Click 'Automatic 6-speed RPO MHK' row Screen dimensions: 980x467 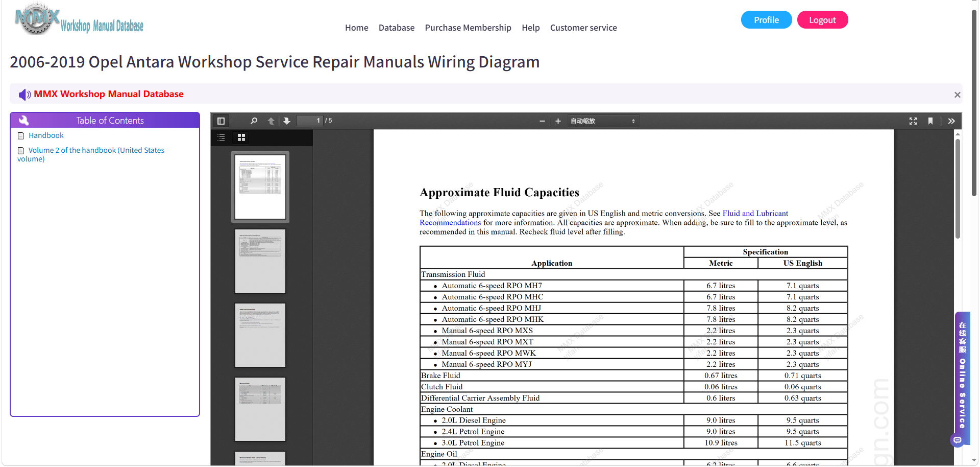(x=634, y=319)
